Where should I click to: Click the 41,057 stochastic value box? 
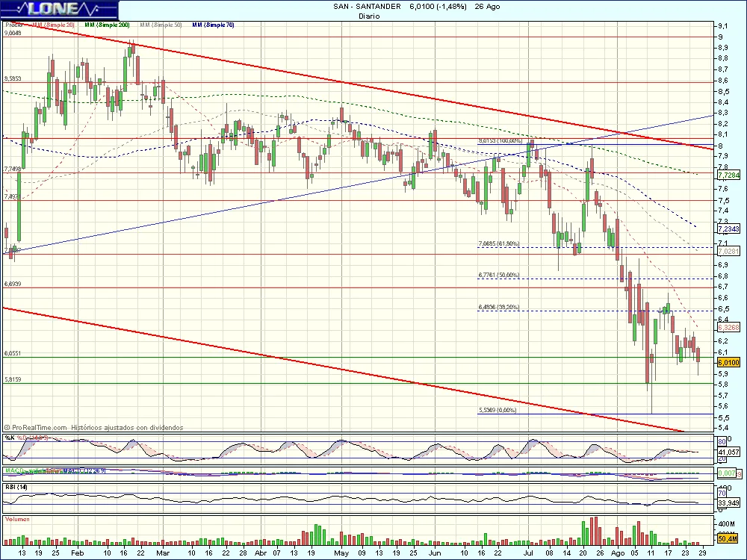(x=728, y=452)
